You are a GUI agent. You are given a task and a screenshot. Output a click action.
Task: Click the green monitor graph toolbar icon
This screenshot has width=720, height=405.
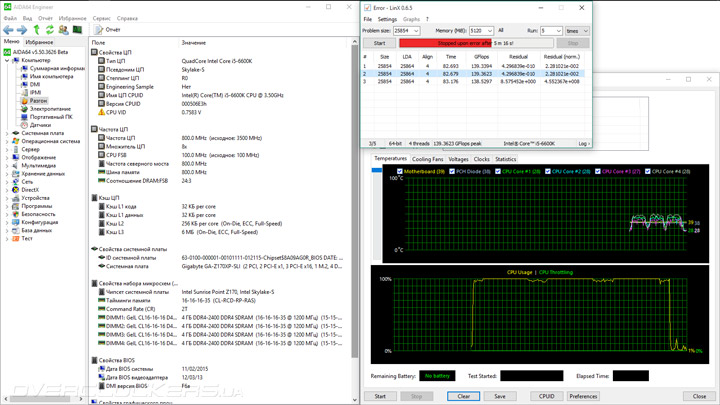77,30
